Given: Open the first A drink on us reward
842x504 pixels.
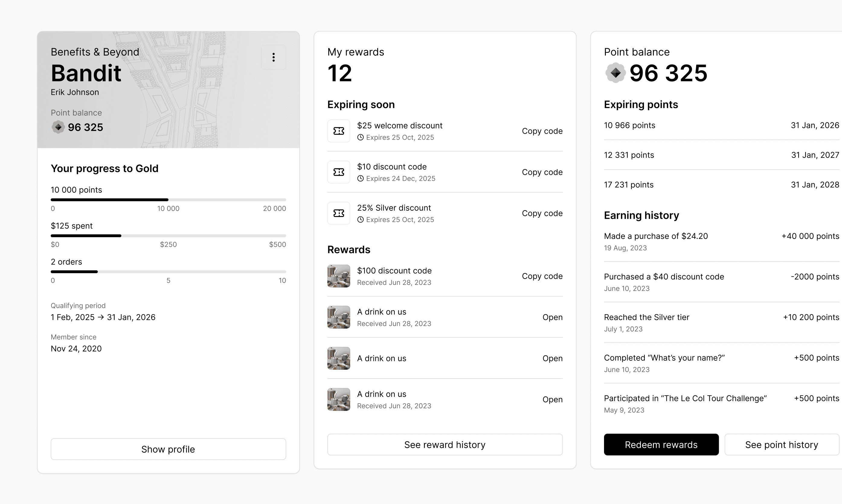Looking at the screenshot, I should coord(552,317).
